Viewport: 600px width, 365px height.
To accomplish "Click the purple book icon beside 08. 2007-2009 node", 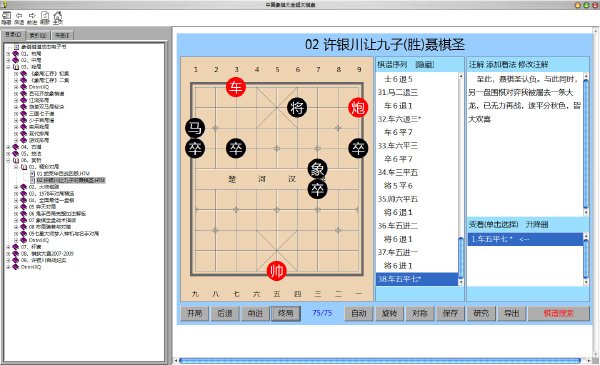I will pyautogui.click(x=16, y=254).
